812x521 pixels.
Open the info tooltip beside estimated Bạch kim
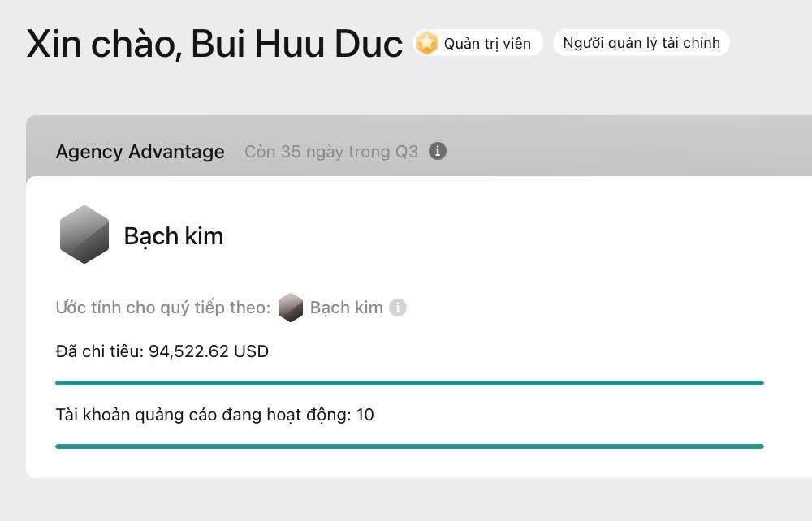397,308
